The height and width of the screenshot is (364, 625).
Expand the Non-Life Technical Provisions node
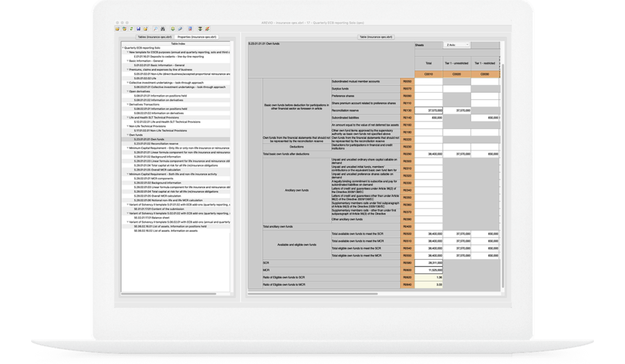point(128,127)
